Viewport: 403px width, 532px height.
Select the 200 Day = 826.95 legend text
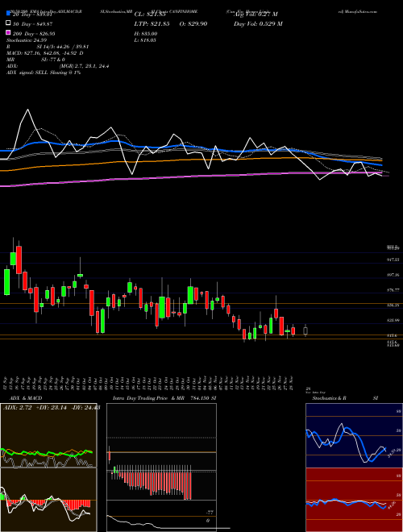(34, 34)
